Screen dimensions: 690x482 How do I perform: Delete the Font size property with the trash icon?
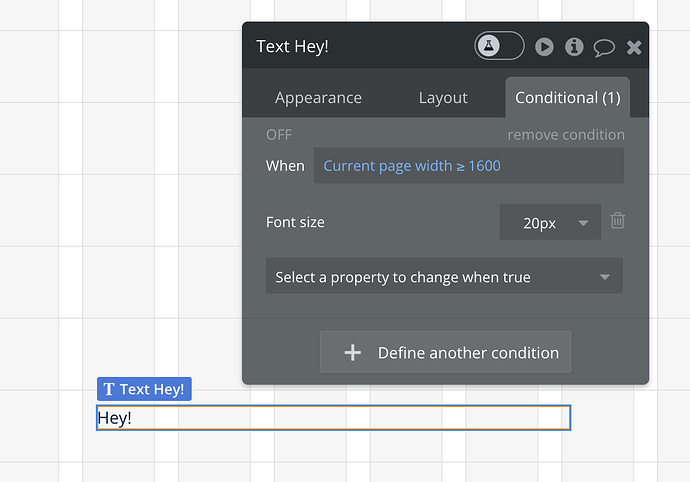618,221
